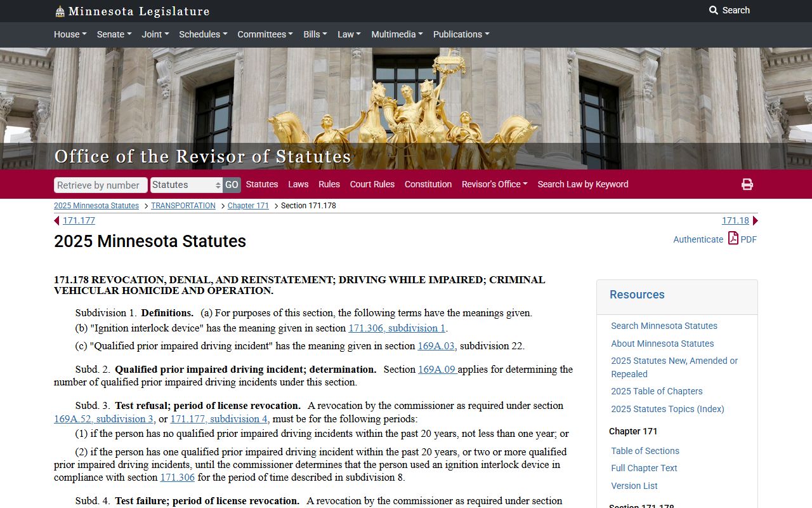Screen dimensions: 812x508
Task: Open Statutes in the red nav bar
Action: tap(262, 184)
